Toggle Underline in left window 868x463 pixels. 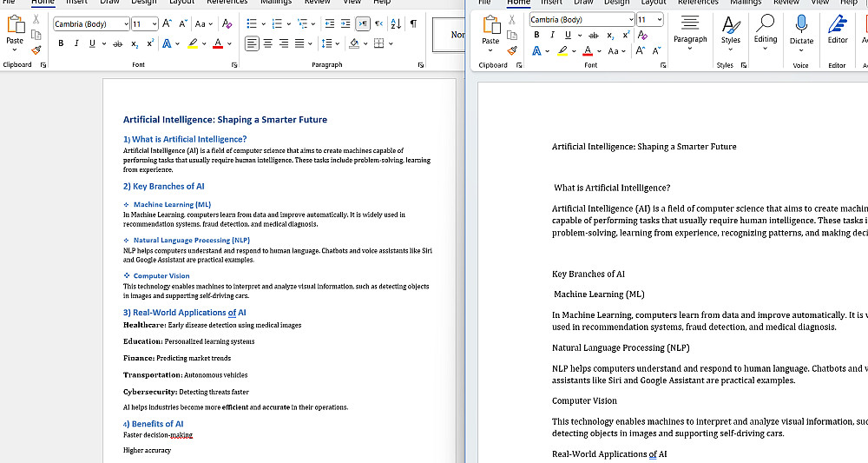point(92,43)
